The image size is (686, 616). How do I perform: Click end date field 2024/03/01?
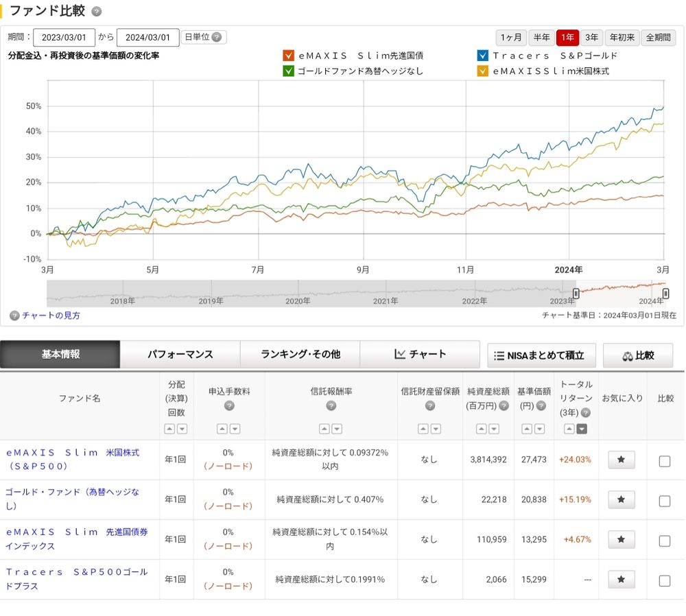coord(148,38)
